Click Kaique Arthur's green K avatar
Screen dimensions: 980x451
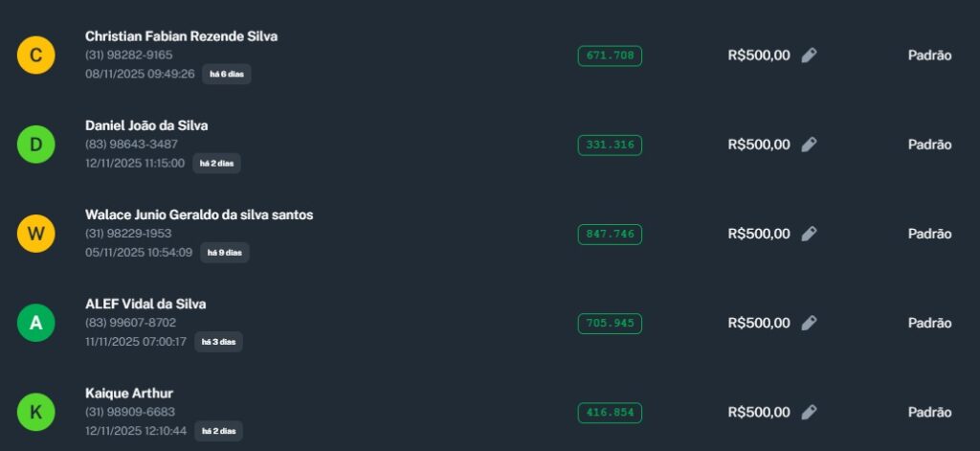click(36, 412)
